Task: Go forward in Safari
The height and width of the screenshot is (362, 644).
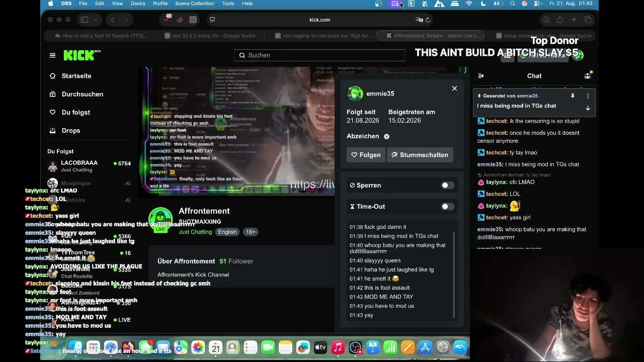Action: click(126, 20)
